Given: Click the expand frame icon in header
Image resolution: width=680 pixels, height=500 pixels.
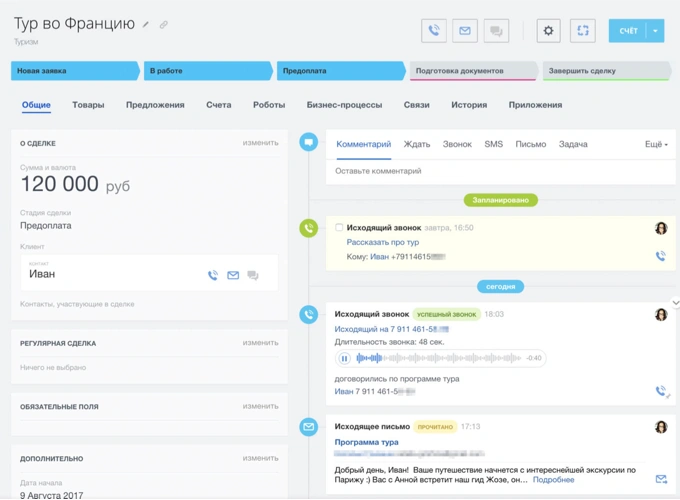Looking at the screenshot, I should tap(583, 31).
